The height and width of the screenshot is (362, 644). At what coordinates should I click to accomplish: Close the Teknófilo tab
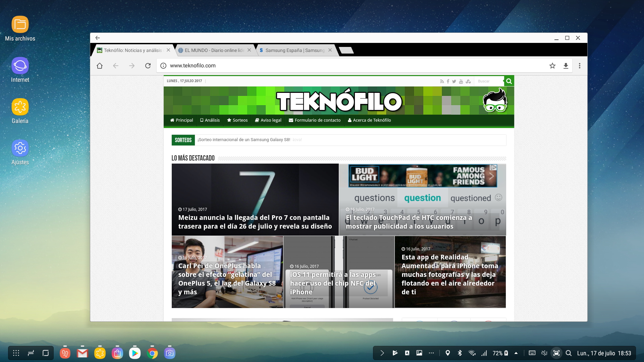168,50
